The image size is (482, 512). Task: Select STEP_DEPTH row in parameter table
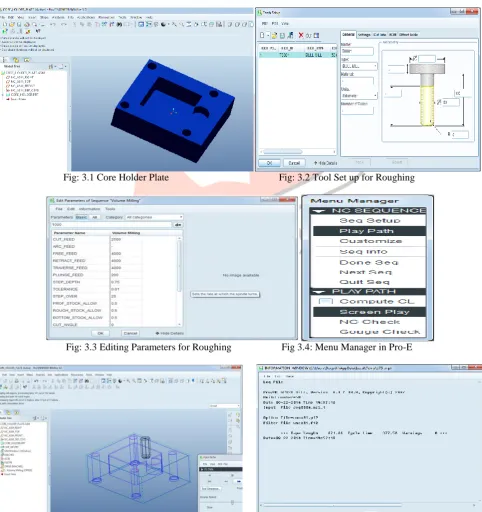click(x=114, y=282)
